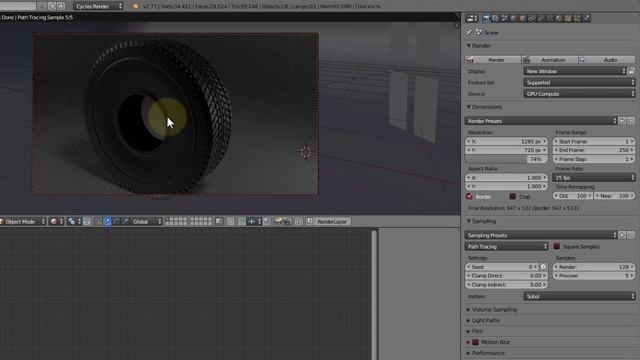Click the Blender logo in the info header
640x360 pixels.
pos(136,6)
